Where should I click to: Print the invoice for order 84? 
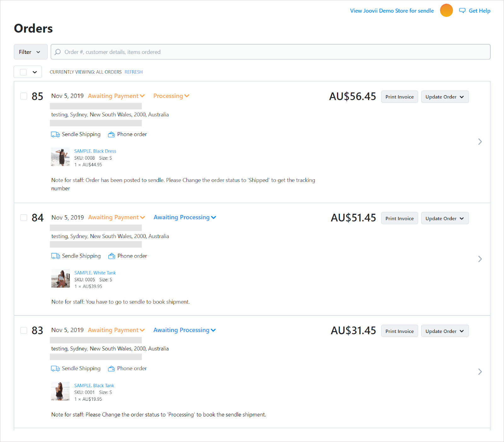(x=399, y=218)
